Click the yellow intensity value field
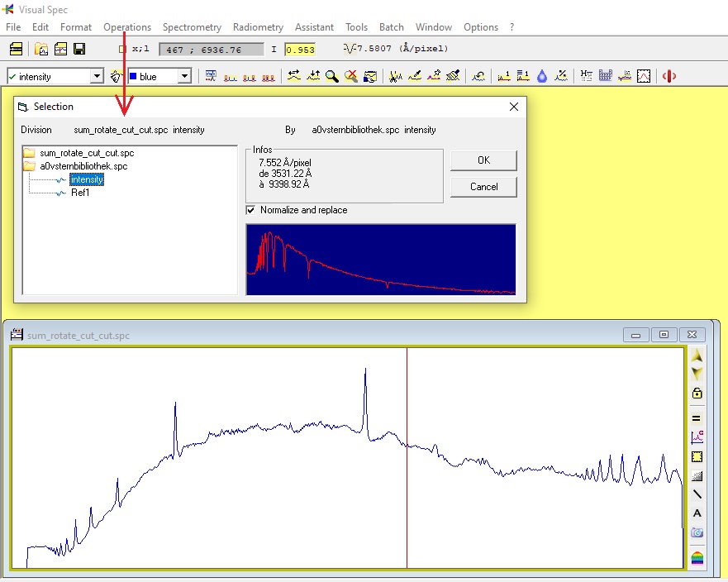Viewport: 728px width, 582px height. tap(300, 50)
